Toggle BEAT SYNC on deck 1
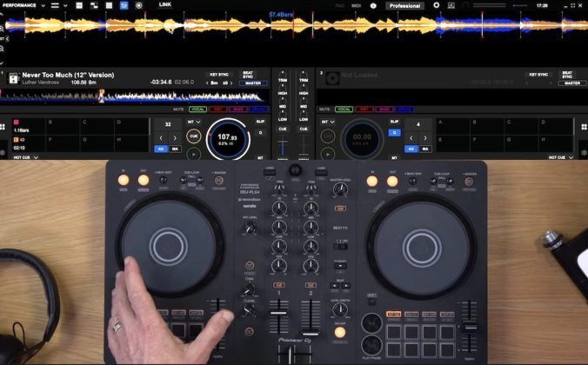Viewport: 588px width, 365px height. tap(248, 75)
